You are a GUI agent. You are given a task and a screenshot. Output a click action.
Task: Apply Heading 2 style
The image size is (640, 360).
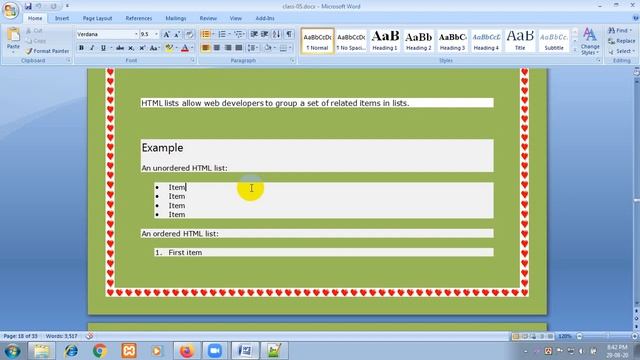[x=418, y=40]
